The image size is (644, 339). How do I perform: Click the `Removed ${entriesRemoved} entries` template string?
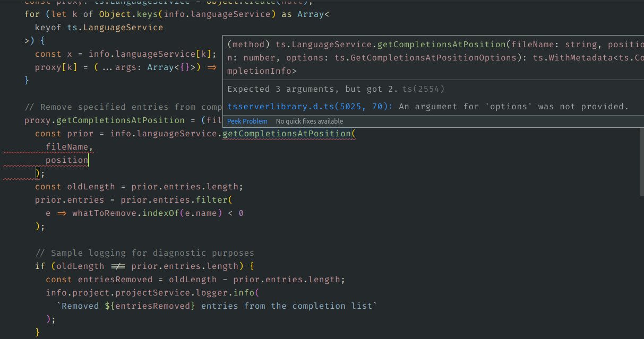(x=217, y=306)
